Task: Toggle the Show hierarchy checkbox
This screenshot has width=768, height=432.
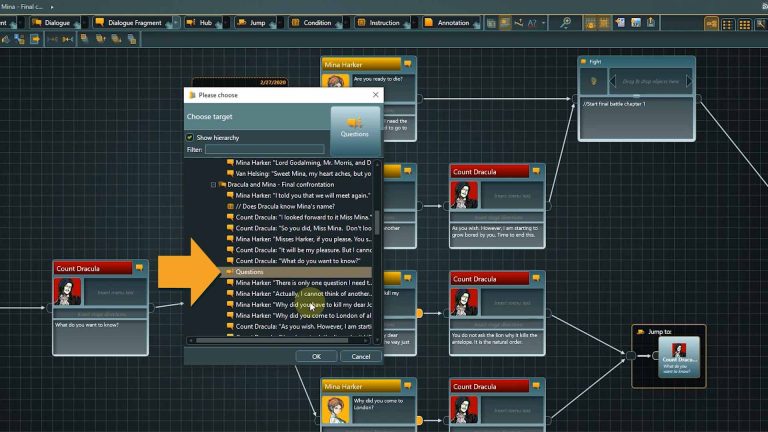Action: tap(190, 138)
